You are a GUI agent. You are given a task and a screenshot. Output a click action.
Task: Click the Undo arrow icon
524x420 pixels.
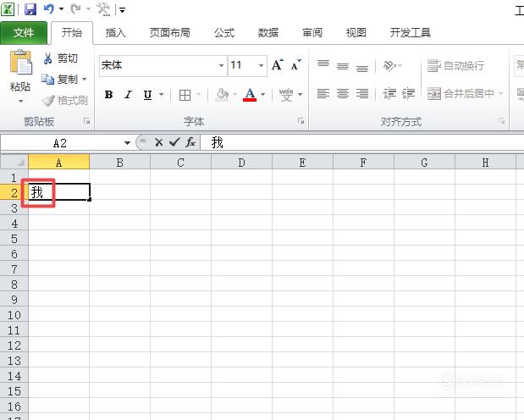pos(49,8)
